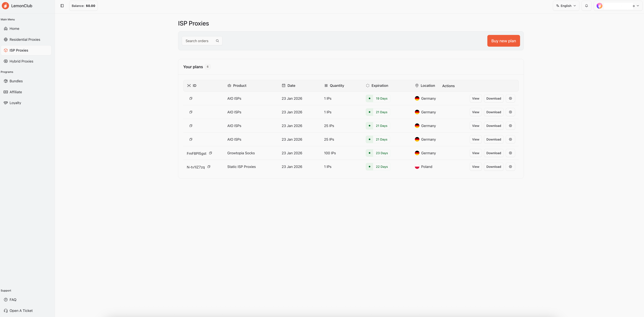The width and height of the screenshot is (644, 317).
Task: View the 21 Days 1 IPs plan
Action: click(475, 112)
